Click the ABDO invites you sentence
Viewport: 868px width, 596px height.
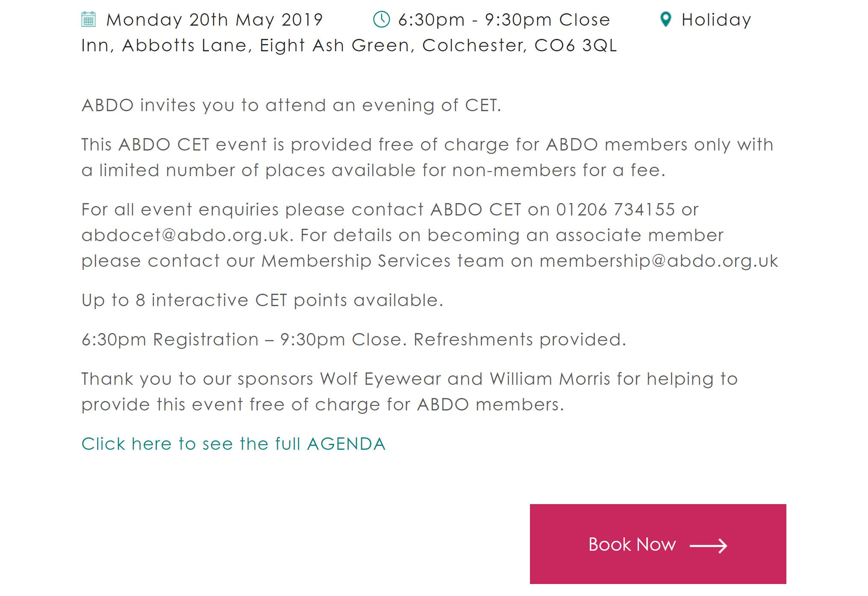click(291, 106)
